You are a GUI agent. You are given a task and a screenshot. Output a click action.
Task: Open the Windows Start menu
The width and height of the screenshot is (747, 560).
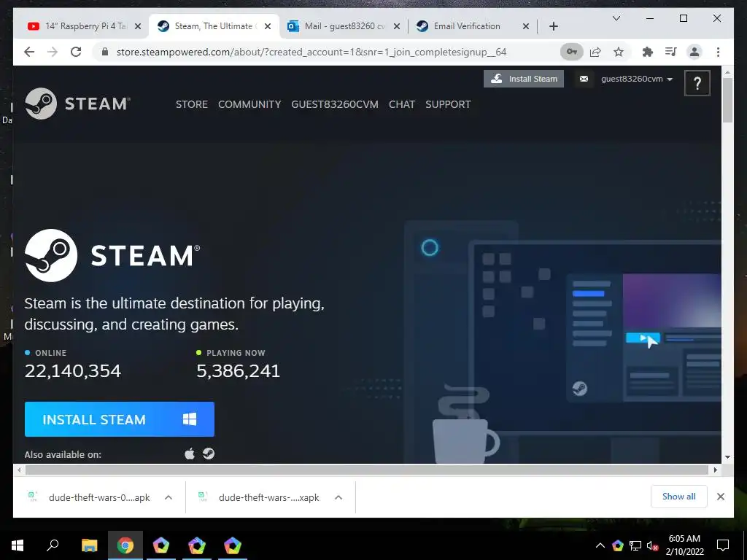18,545
